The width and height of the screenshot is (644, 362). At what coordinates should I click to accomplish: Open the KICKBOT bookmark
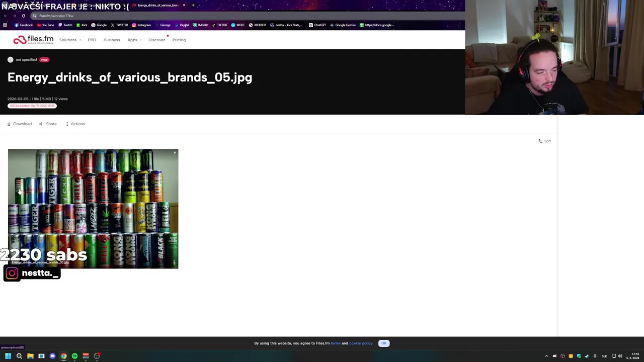pos(257,25)
